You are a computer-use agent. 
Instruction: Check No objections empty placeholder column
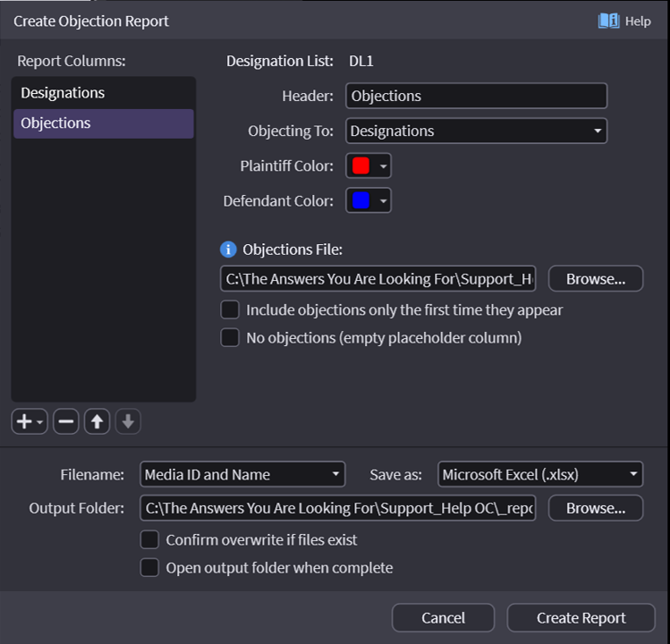tap(230, 338)
